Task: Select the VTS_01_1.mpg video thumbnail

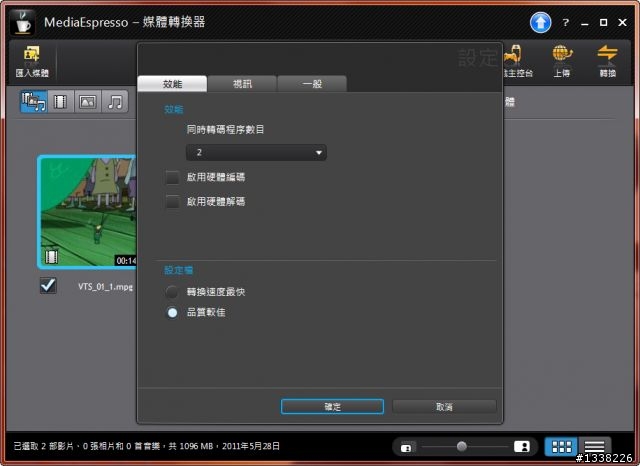Action: coord(87,212)
